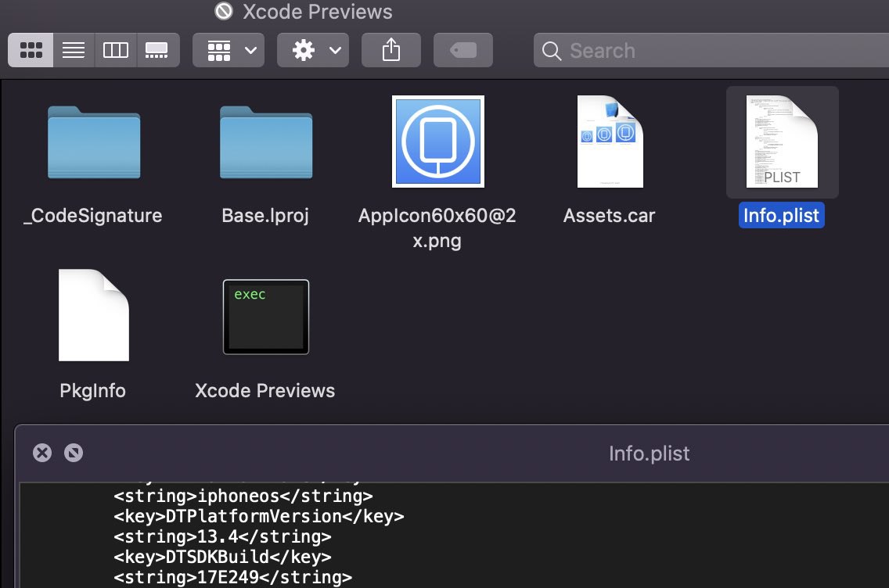Open the group-by arrangement dropdown
The width and height of the screenshot is (889, 588).
pos(229,50)
